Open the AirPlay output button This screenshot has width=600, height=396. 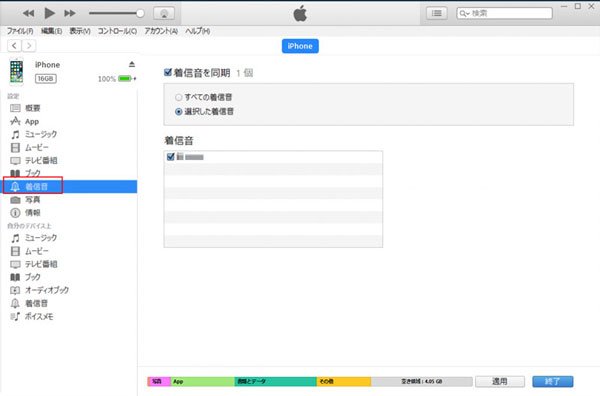(164, 13)
